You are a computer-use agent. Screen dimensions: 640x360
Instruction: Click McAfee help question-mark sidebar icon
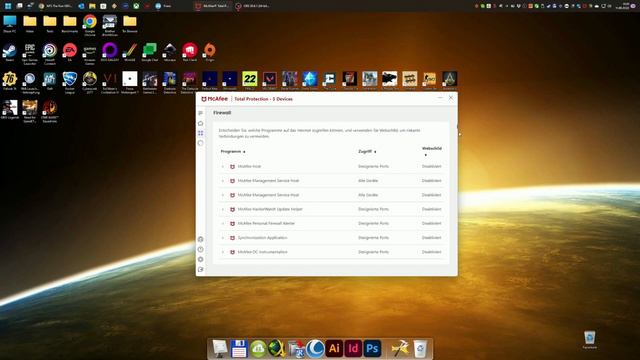pyautogui.click(x=200, y=249)
